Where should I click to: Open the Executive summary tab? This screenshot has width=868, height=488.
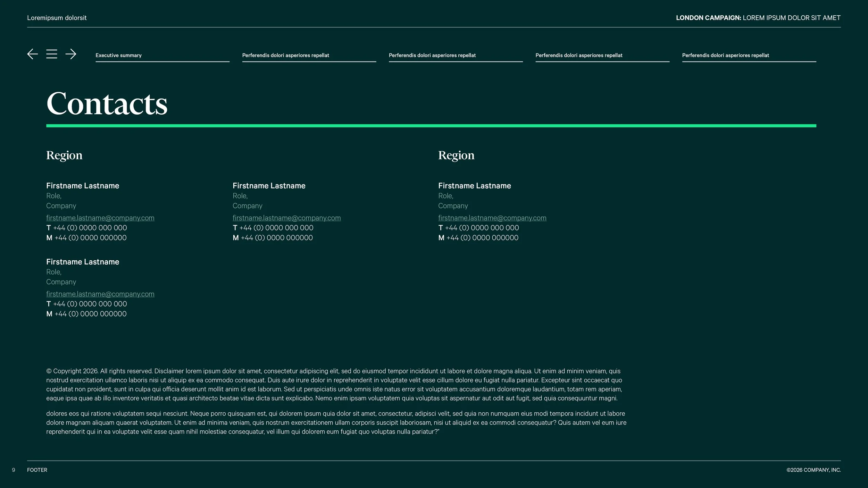(119, 56)
